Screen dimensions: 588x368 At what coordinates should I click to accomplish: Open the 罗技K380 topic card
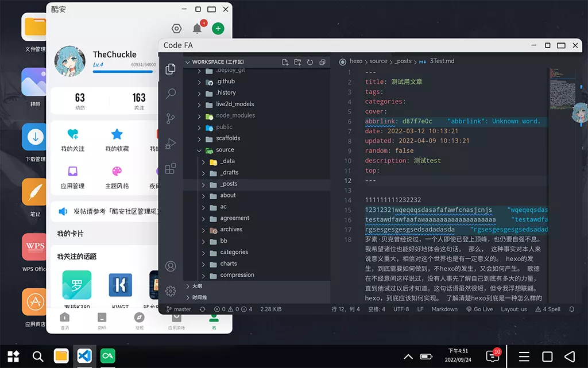pos(77,289)
